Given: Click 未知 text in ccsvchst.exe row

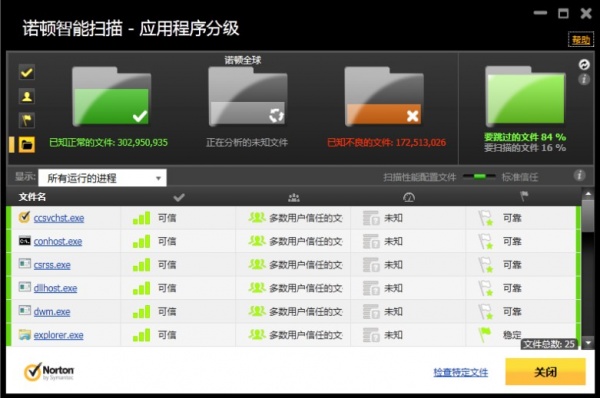Looking at the screenshot, I should point(393,218).
